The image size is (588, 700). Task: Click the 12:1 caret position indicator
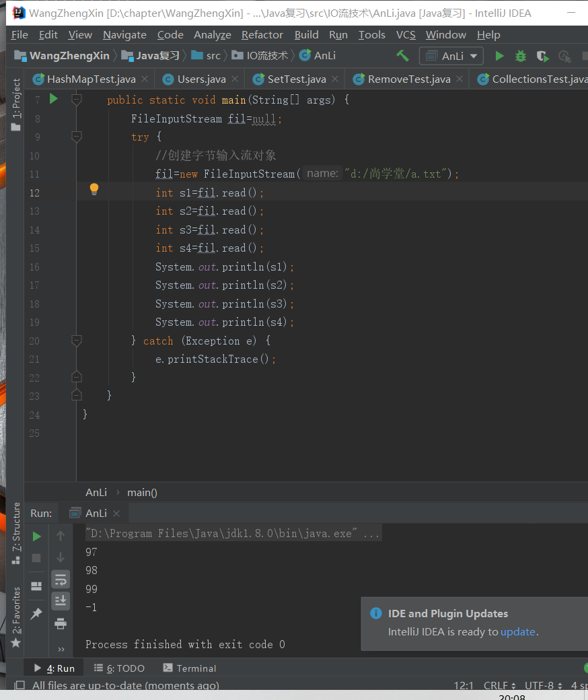click(x=464, y=685)
